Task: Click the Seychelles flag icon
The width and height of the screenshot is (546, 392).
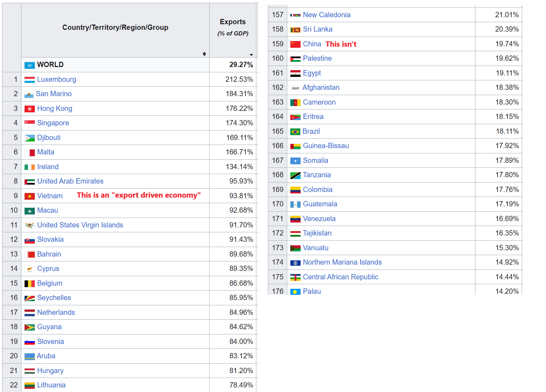Action: [x=29, y=298]
